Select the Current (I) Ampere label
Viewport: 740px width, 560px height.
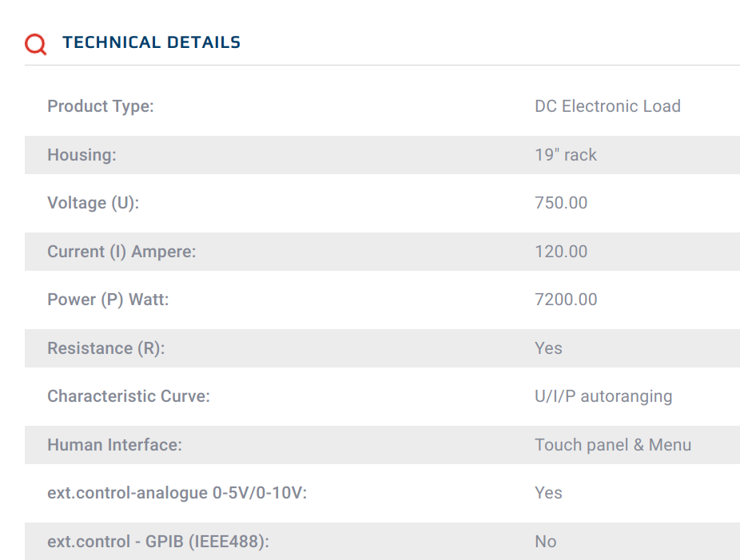pyautogui.click(x=121, y=252)
